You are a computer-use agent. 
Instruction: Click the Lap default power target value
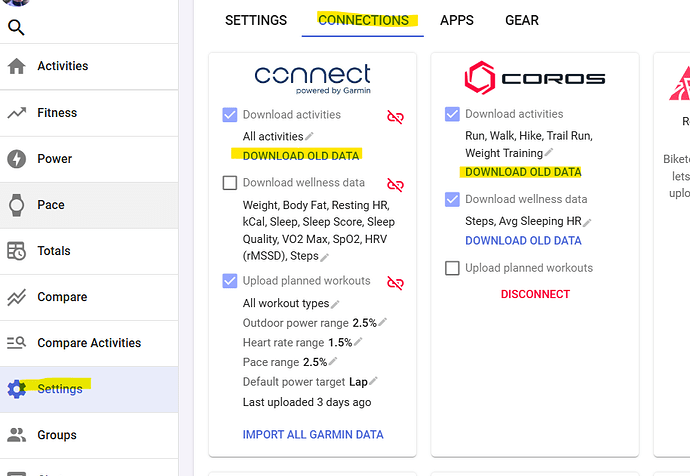pyautogui.click(x=358, y=382)
